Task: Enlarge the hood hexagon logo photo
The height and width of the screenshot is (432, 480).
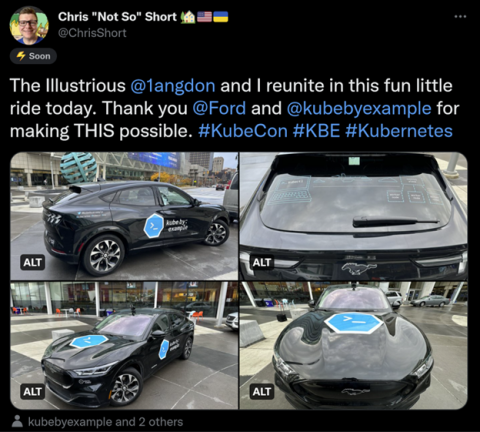Action: coord(354,345)
